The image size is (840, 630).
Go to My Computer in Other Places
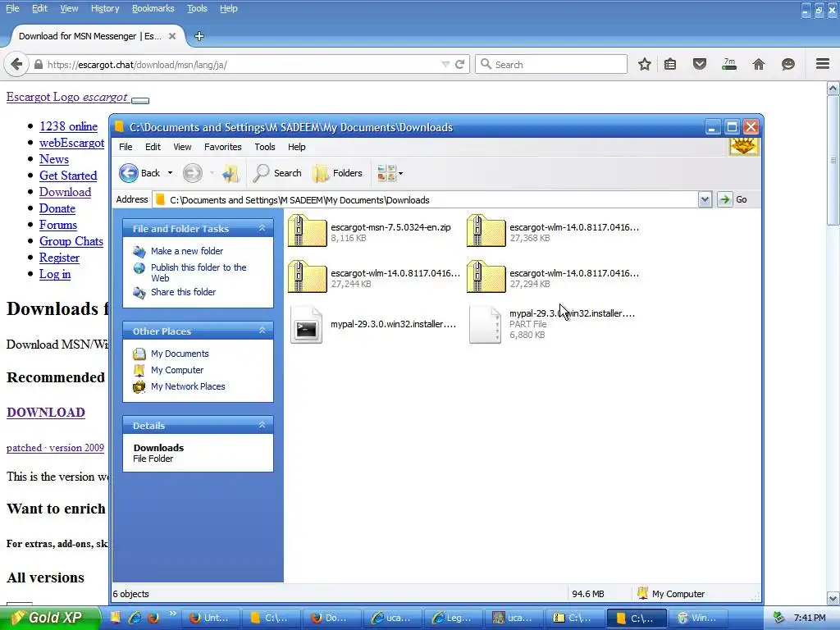(x=177, y=370)
